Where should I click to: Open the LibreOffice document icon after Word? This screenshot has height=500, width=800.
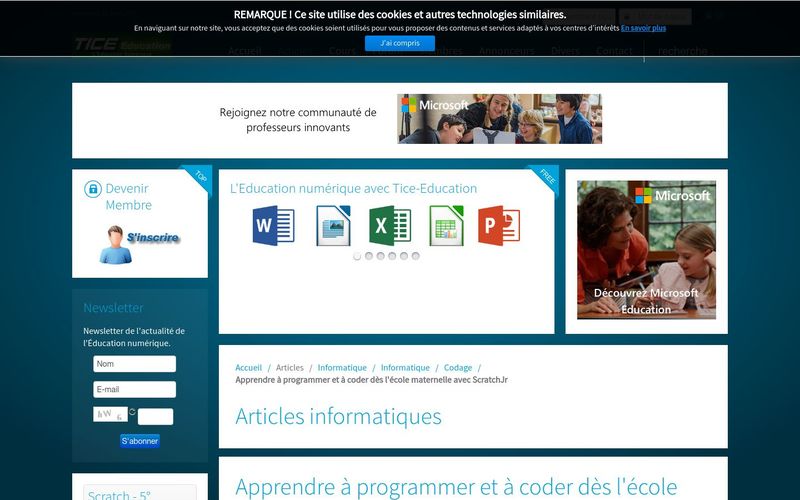point(333,226)
